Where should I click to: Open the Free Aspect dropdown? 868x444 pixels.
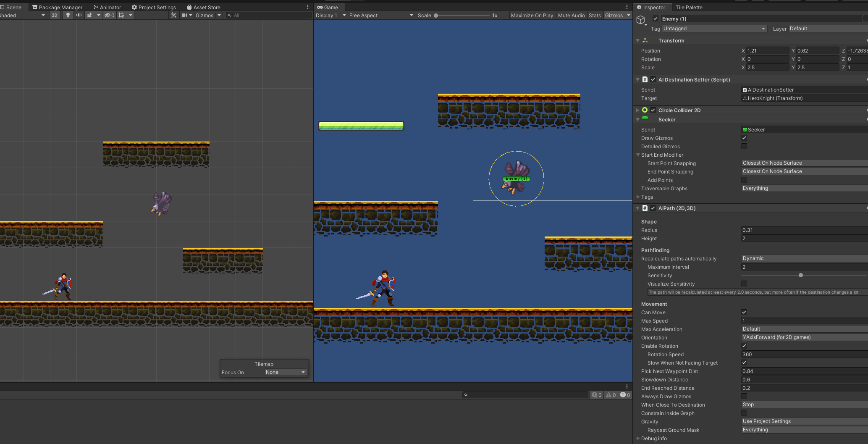pos(381,15)
